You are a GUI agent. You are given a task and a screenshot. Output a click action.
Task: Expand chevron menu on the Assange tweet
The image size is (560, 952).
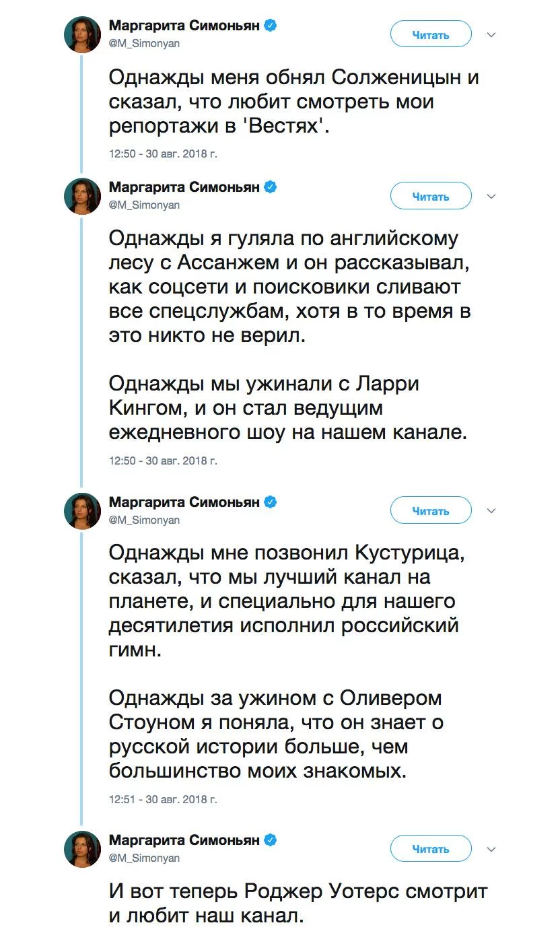tap(491, 197)
